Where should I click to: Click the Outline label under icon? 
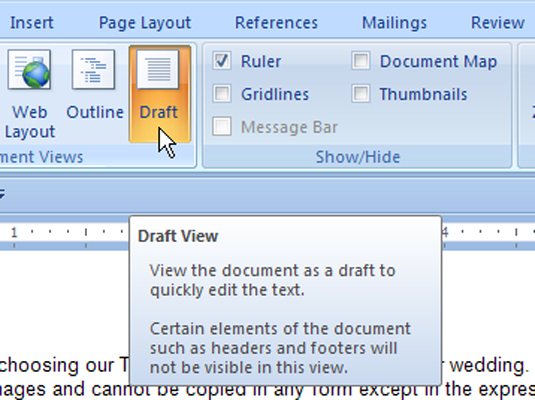click(x=95, y=112)
